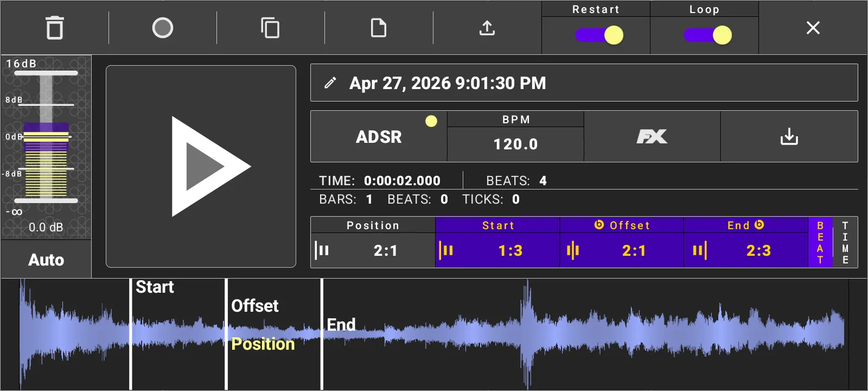Screen dimensions: 868x391
Task: Select the Position tab header
Action: coord(373,225)
